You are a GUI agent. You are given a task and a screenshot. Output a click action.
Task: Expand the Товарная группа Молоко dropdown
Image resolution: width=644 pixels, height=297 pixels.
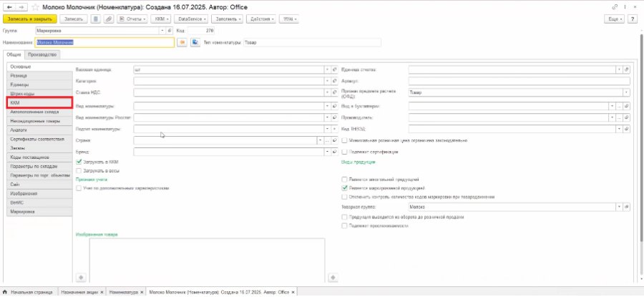(x=619, y=207)
